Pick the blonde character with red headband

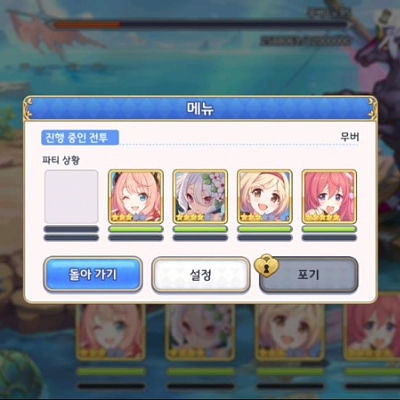(x=265, y=197)
